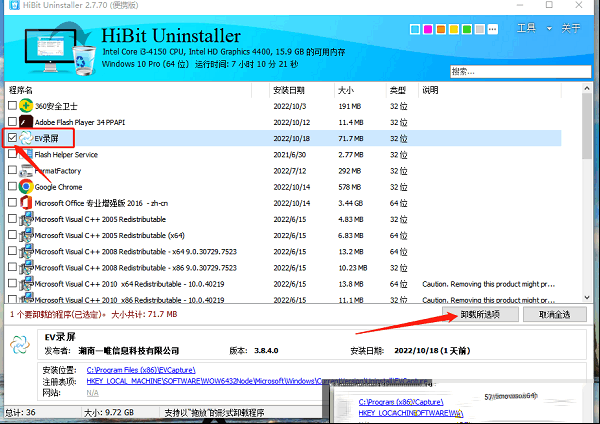Screen dimensions: 600x424
Task: Click the program list scrollbar thumb
Action: coord(587,126)
